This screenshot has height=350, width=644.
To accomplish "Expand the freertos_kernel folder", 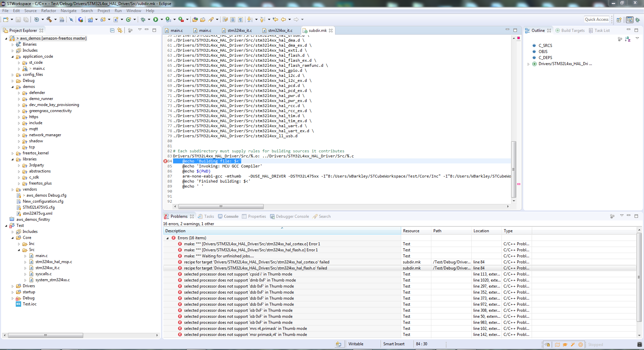I will 13,153.
